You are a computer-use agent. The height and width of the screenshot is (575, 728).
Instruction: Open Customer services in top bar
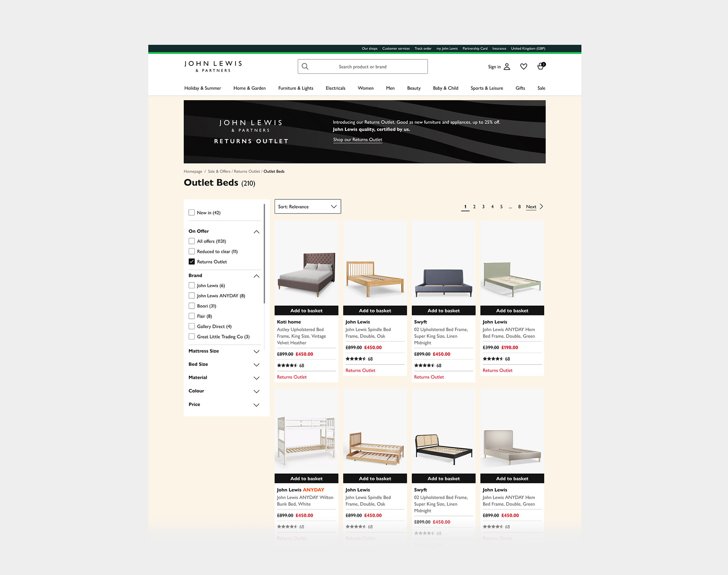pyautogui.click(x=396, y=49)
